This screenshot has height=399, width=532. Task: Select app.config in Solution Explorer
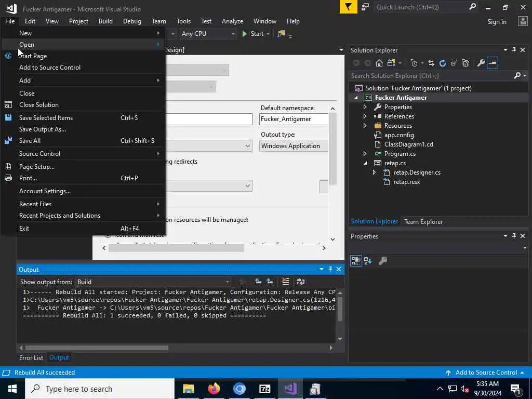398,135
